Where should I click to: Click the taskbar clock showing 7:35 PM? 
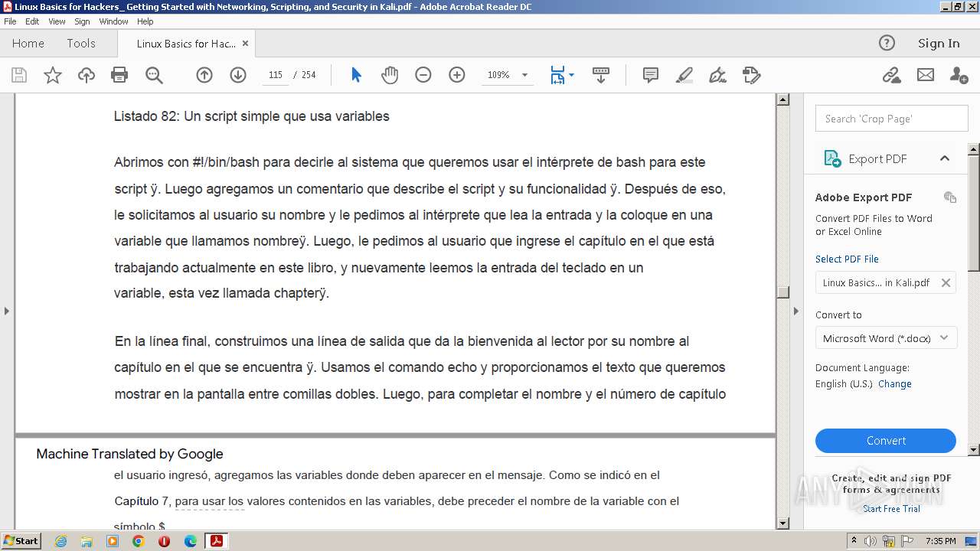coord(940,541)
